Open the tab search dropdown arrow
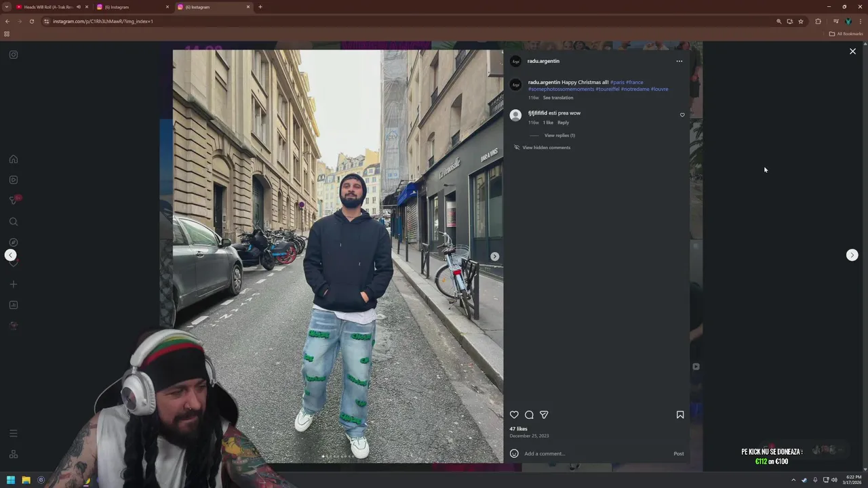Screen dimensions: 868x488 [6, 7]
